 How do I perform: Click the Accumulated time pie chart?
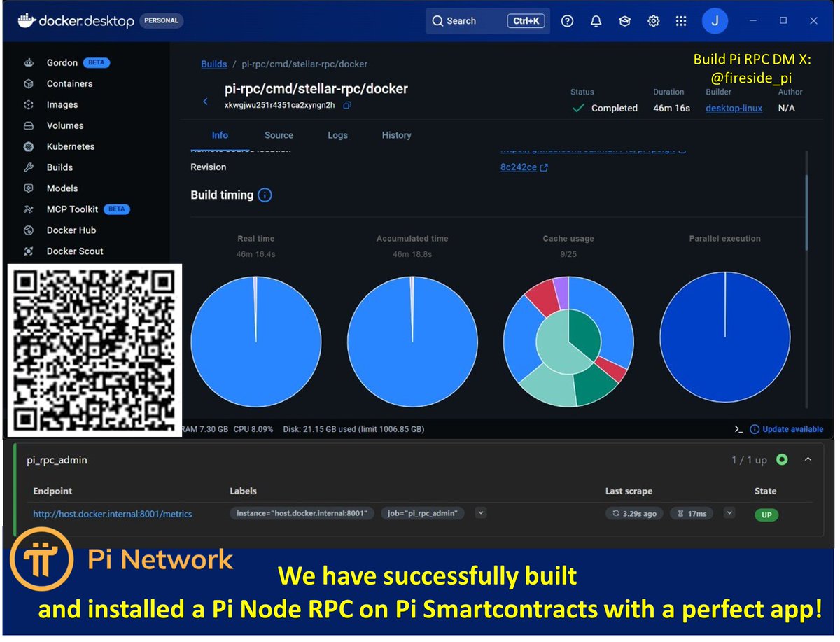(x=412, y=342)
